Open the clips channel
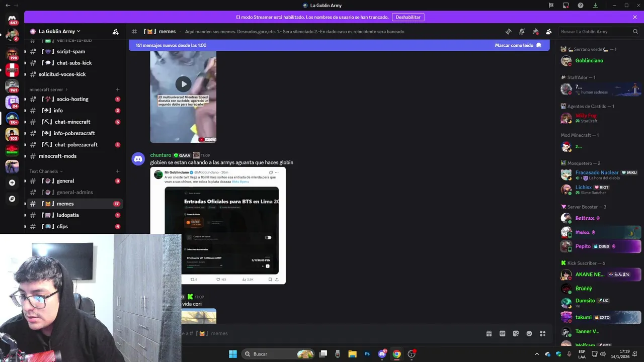This screenshot has width=644, height=362. point(74,226)
